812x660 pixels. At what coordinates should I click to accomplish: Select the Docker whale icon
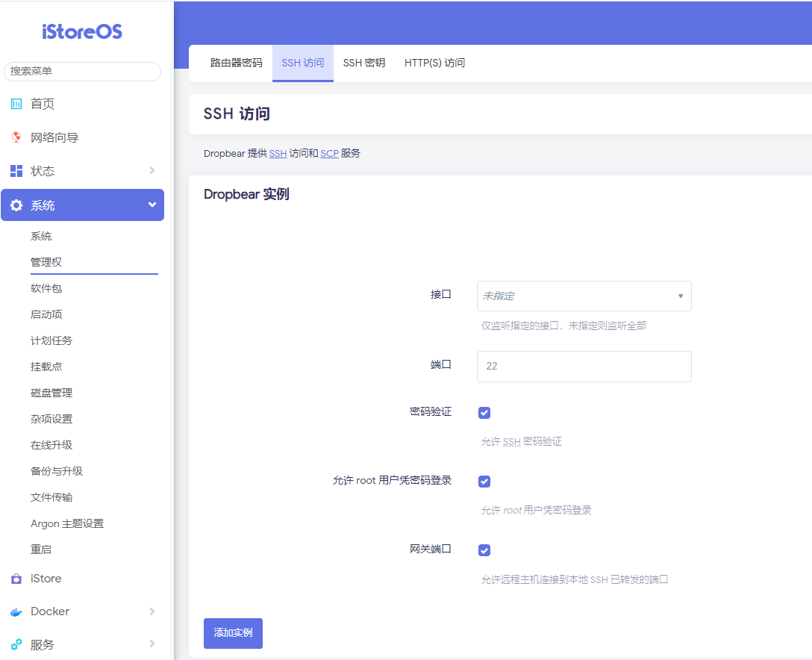(16, 611)
